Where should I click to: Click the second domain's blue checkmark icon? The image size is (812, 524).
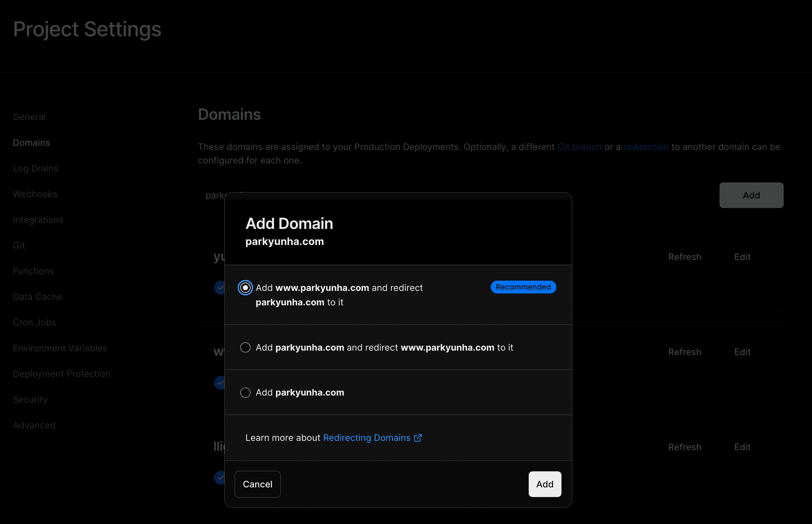click(219, 382)
